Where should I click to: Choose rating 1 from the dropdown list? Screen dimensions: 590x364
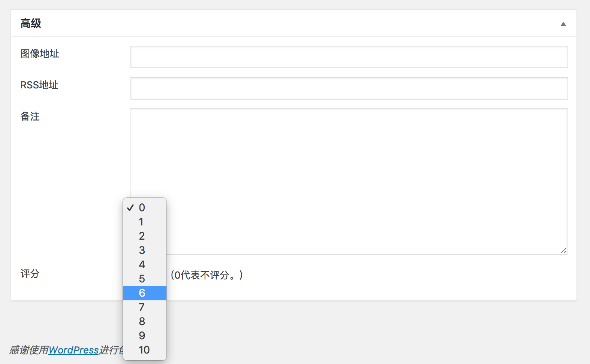(145, 222)
